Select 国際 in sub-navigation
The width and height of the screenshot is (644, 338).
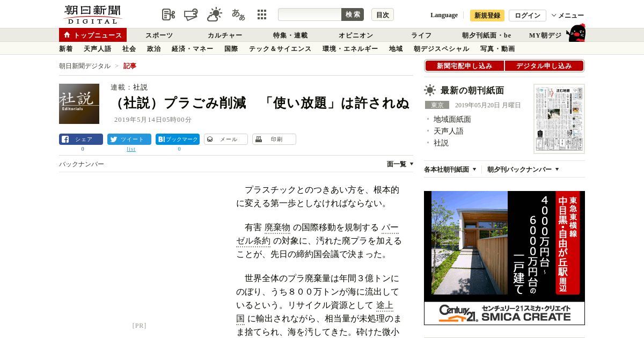coord(231,49)
